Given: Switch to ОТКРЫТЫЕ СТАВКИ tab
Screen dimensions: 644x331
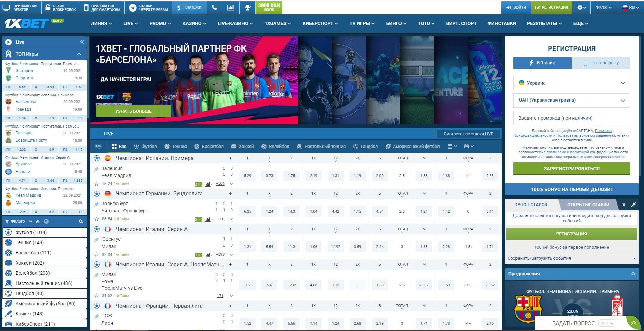Looking at the screenshot, I should coord(588,205).
